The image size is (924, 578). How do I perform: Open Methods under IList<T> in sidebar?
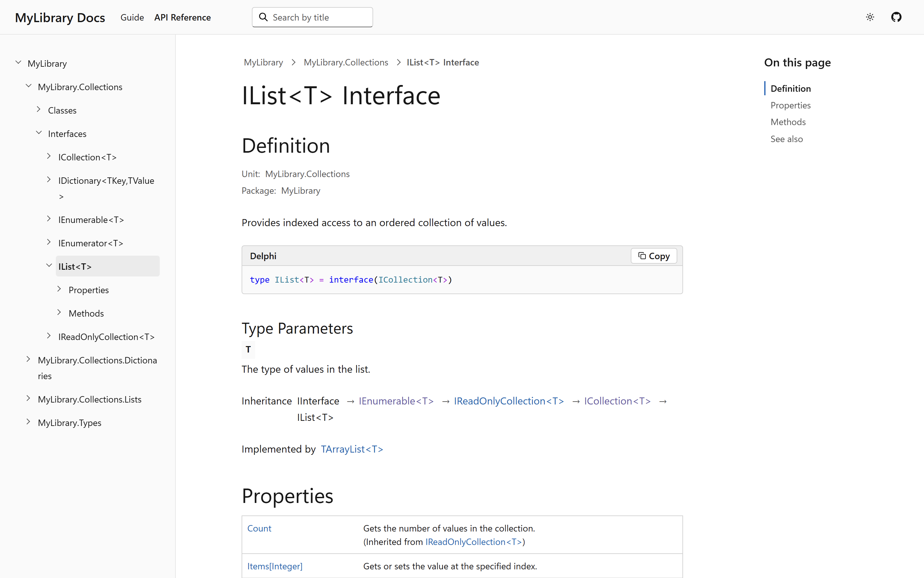pyautogui.click(x=86, y=313)
